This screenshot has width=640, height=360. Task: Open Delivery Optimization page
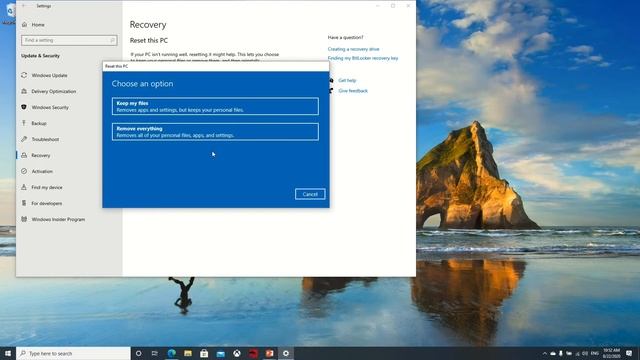53,91
